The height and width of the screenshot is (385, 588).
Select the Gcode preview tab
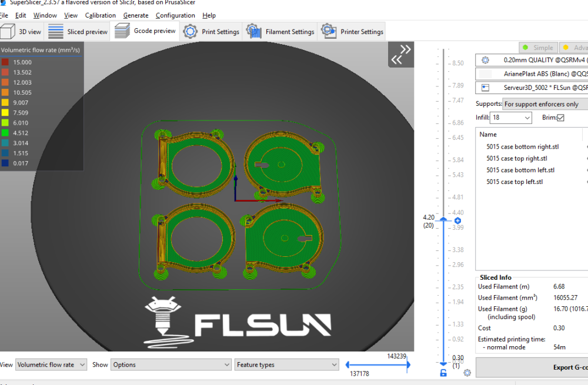(x=145, y=31)
